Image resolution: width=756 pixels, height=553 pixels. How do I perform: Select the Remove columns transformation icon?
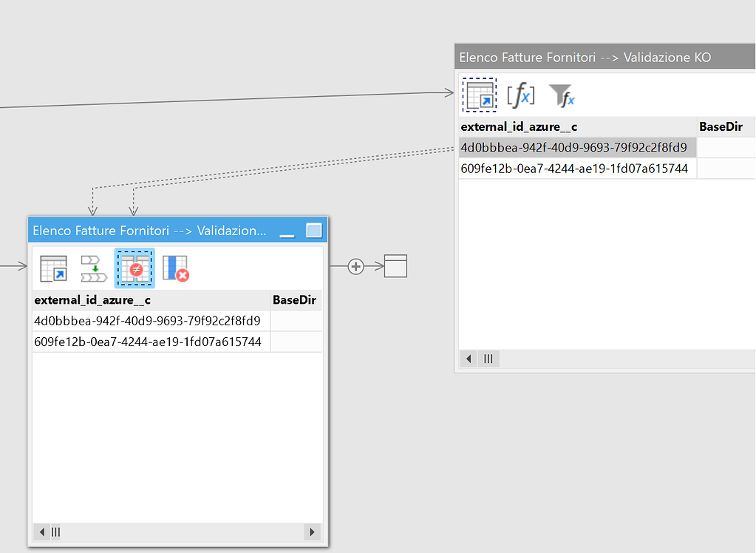tap(176, 268)
